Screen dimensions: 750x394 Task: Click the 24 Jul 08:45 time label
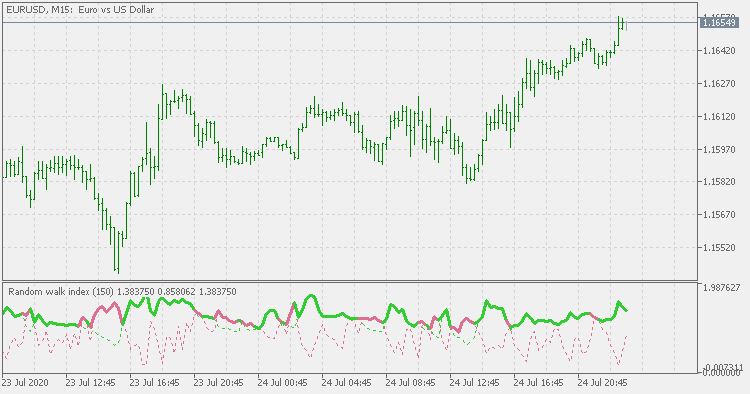click(410, 383)
